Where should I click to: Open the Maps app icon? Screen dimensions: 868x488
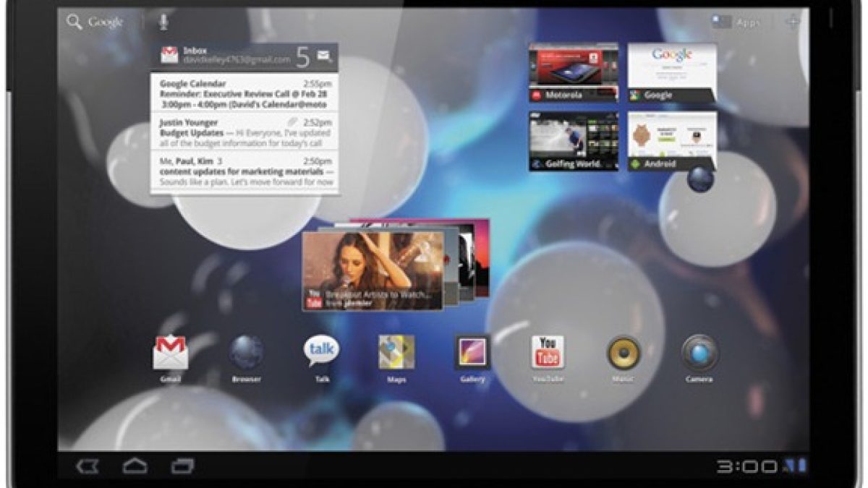396,353
